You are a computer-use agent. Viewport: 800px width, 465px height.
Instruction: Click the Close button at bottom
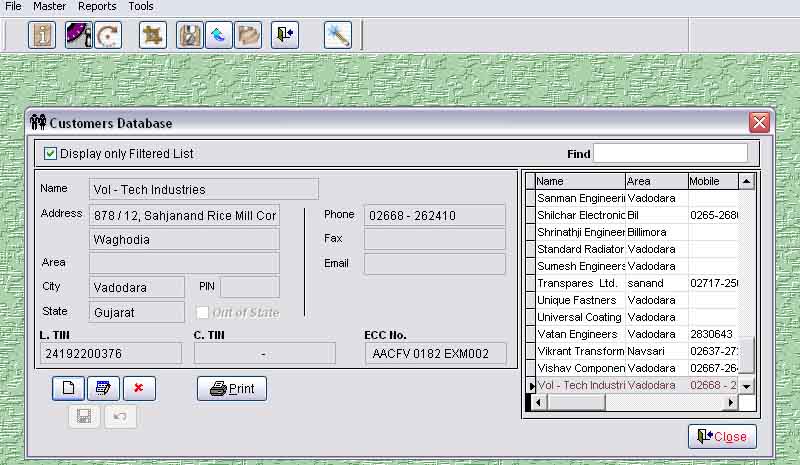[x=722, y=437]
